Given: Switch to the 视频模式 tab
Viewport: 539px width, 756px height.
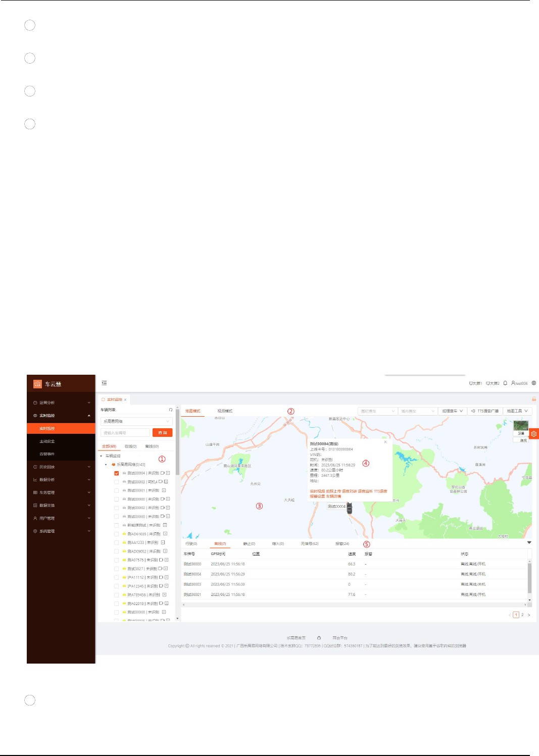Looking at the screenshot, I should [x=225, y=411].
